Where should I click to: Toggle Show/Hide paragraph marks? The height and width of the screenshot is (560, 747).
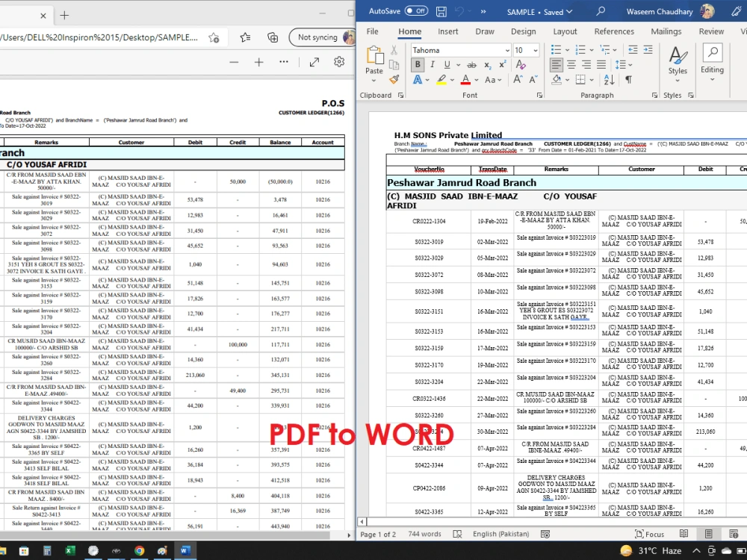[x=629, y=80]
